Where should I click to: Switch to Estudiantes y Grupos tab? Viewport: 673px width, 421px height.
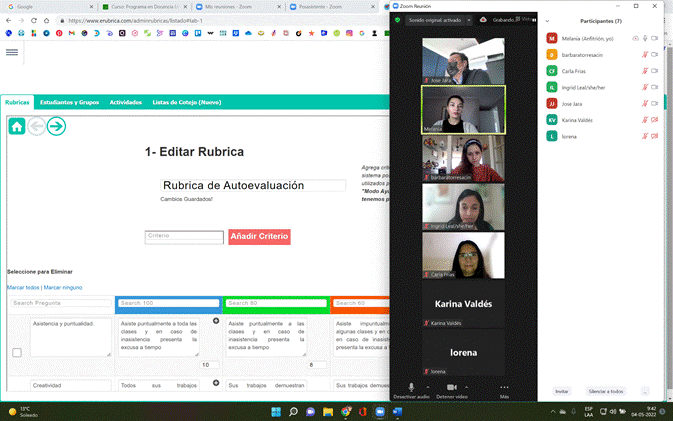tap(69, 102)
